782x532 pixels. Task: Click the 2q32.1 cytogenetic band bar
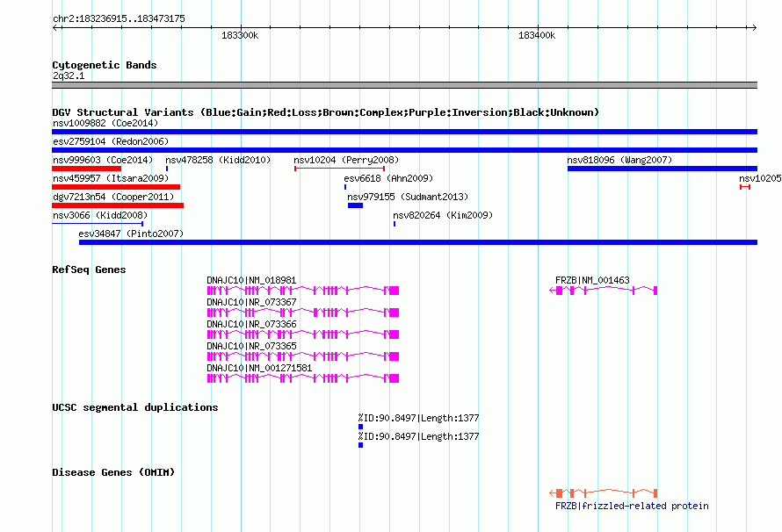(404, 85)
